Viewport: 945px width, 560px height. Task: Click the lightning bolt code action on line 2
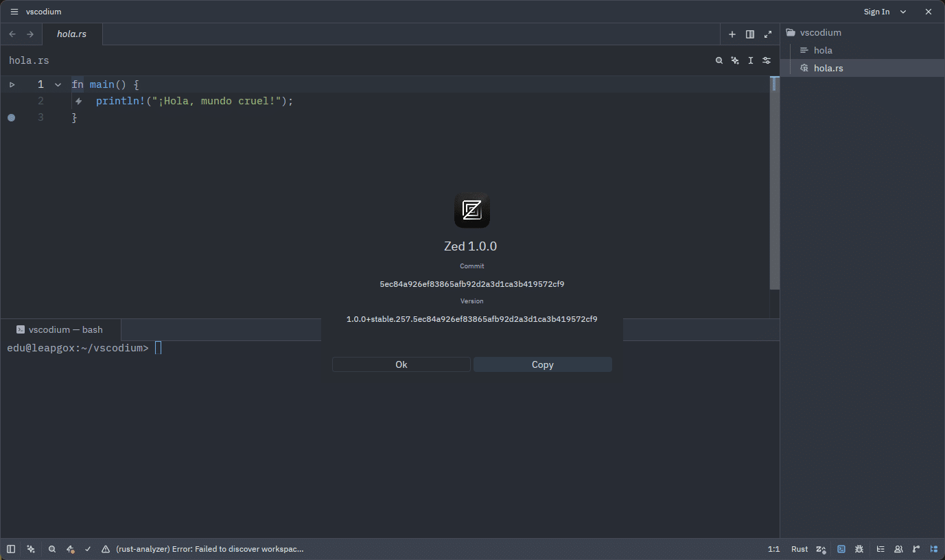click(x=78, y=101)
